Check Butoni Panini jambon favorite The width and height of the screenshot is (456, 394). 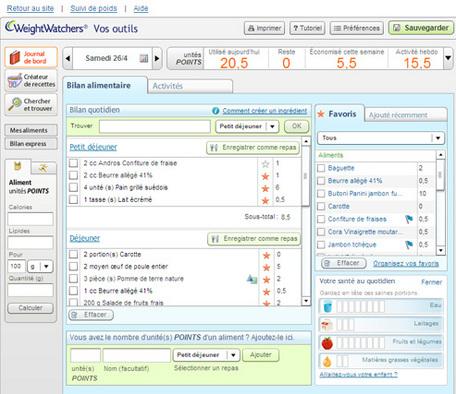click(x=321, y=194)
